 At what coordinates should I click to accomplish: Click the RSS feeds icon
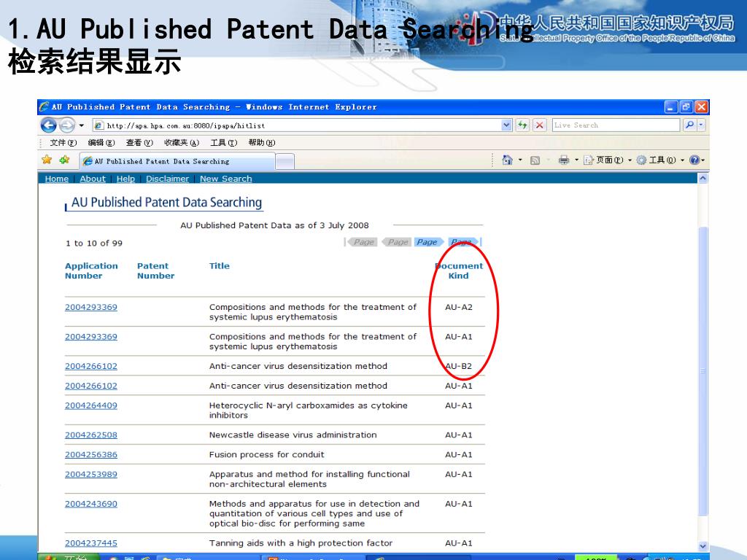535,160
